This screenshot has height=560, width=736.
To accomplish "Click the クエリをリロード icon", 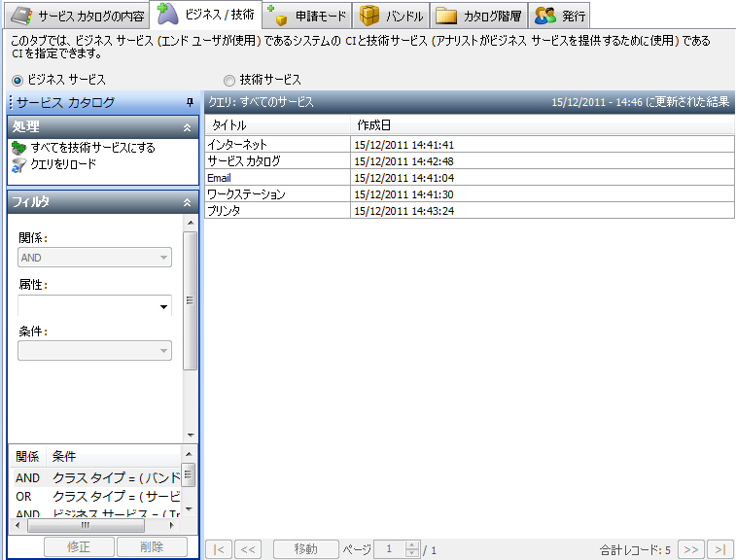I will [x=18, y=164].
